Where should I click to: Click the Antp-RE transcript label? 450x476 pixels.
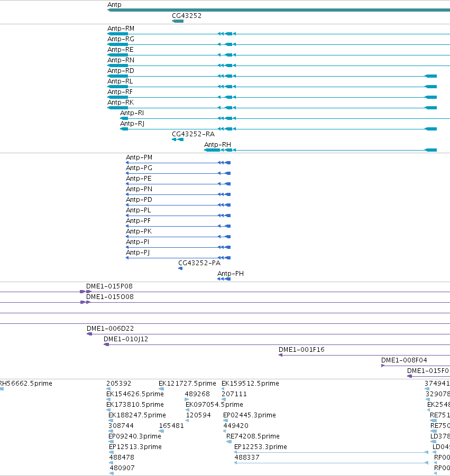tap(121, 50)
